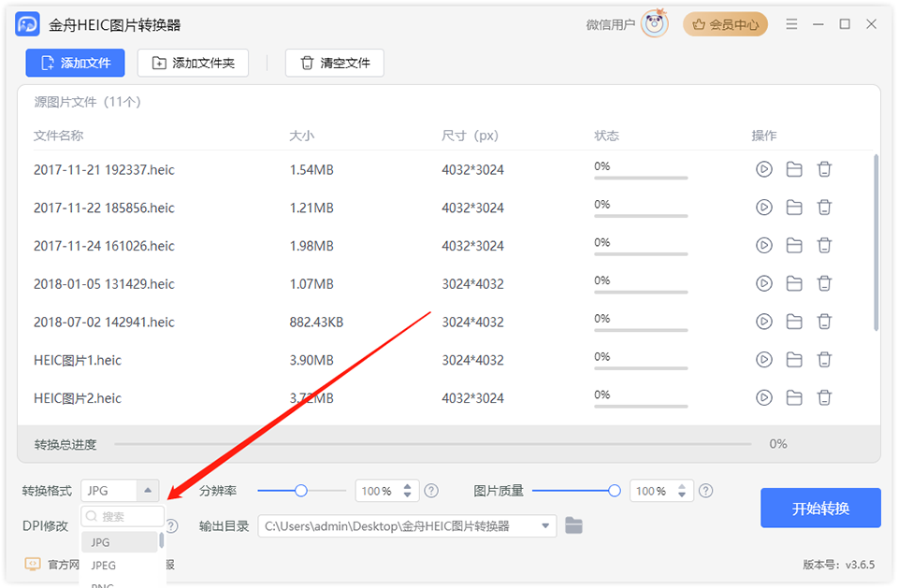The width and height of the screenshot is (898, 588).
Task: Expand the 输出目录 path dropdown
Action: click(x=545, y=525)
